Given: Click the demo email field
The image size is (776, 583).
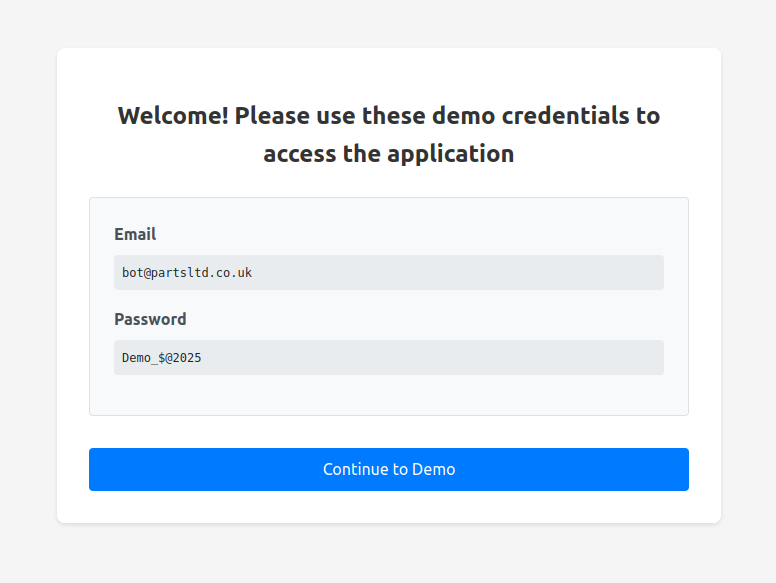Looking at the screenshot, I should pyautogui.click(x=388, y=272).
